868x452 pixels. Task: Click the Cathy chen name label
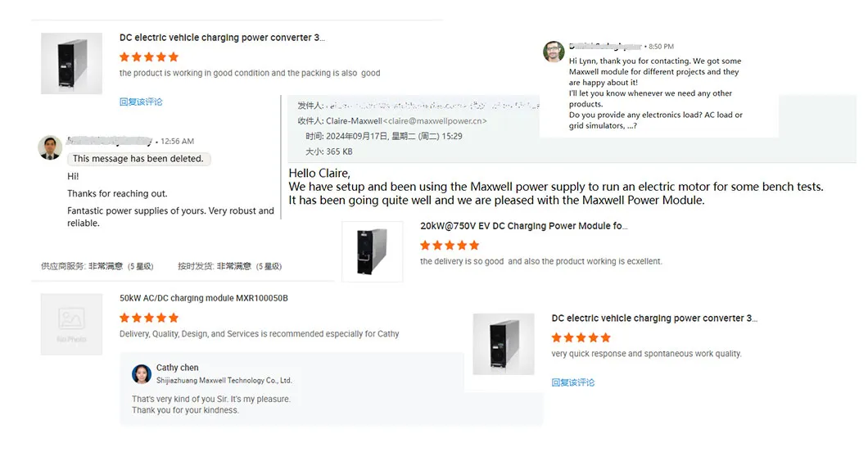[x=178, y=368]
